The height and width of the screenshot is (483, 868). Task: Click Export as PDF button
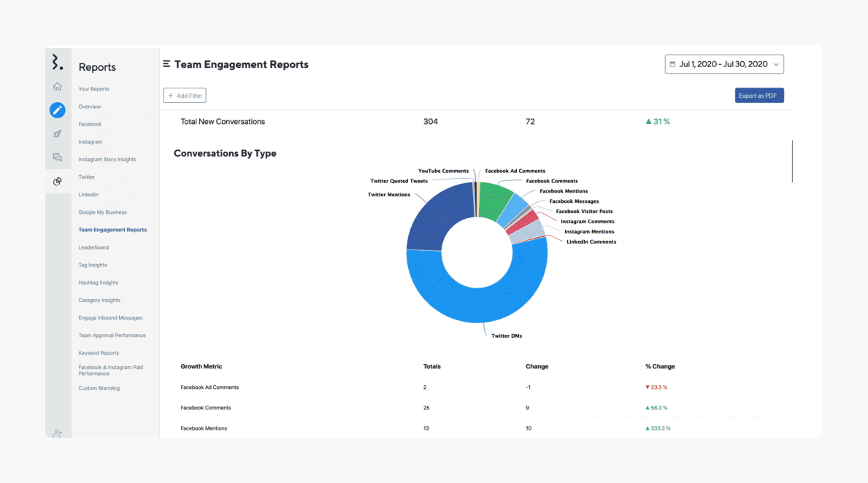(x=759, y=96)
